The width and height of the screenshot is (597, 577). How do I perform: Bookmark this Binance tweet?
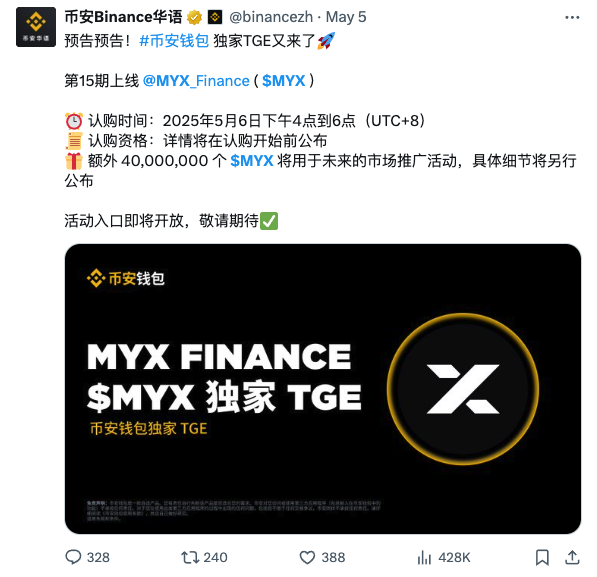click(x=542, y=558)
